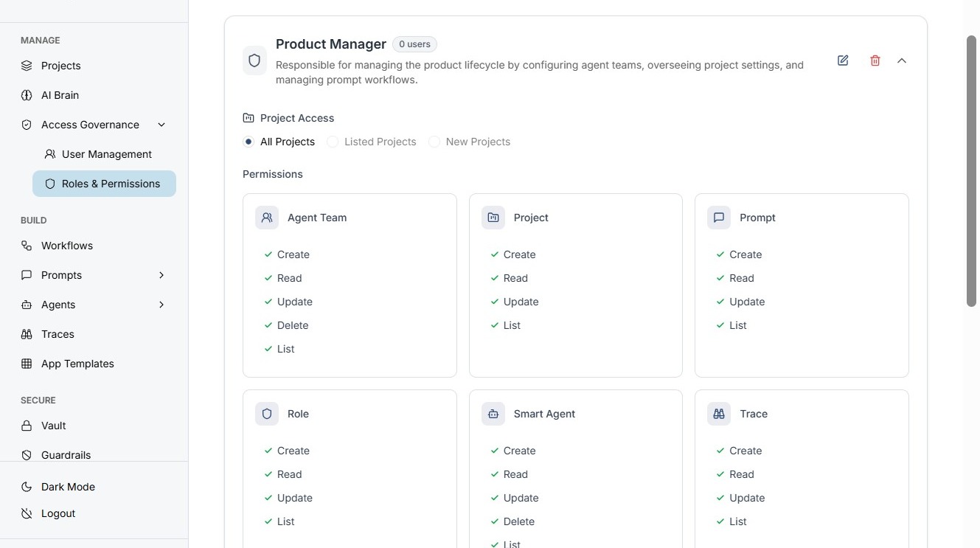Screen dimensions: 980x548
Task: Click the shield icon beside Product Manager title
Action: click(254, 60)
